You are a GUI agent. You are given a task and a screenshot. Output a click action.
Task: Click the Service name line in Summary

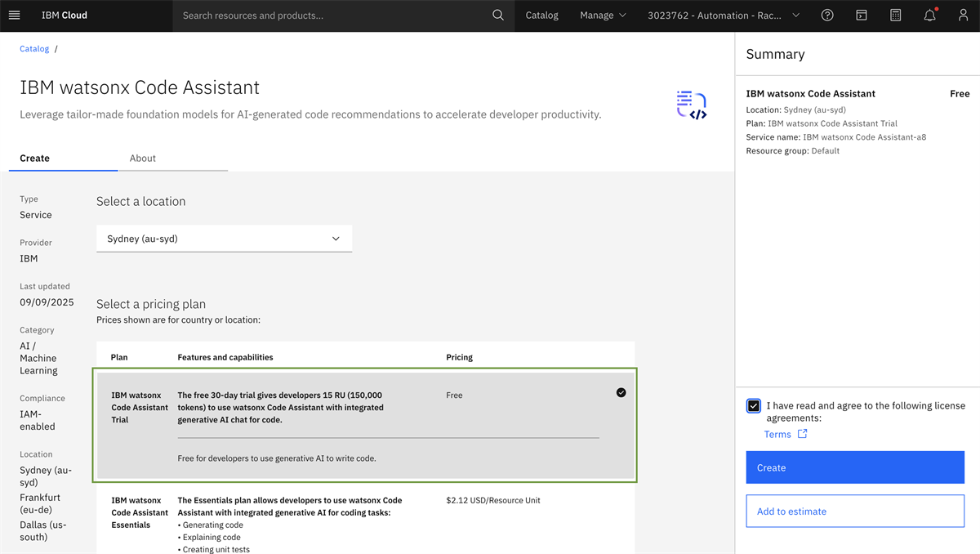tap(836, 137)
